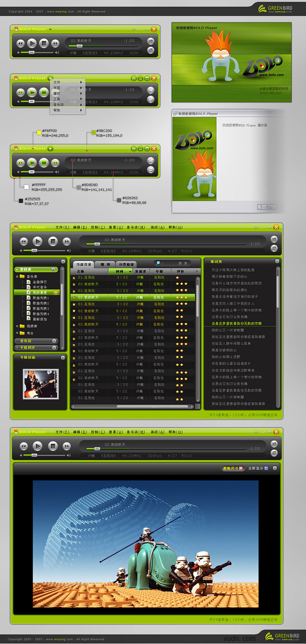Click fast-forward in the video window
306x644 pixels.
click(x=66, y=446)
